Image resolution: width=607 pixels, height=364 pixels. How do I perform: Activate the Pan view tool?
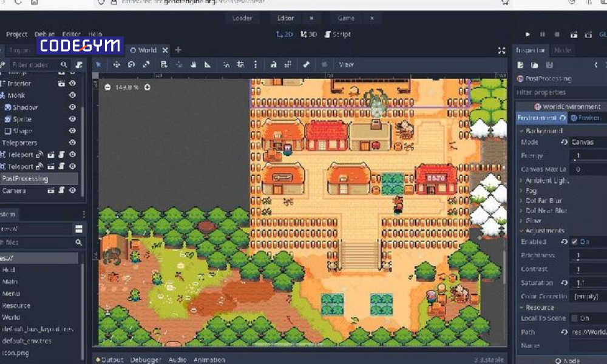pos(193,64)
